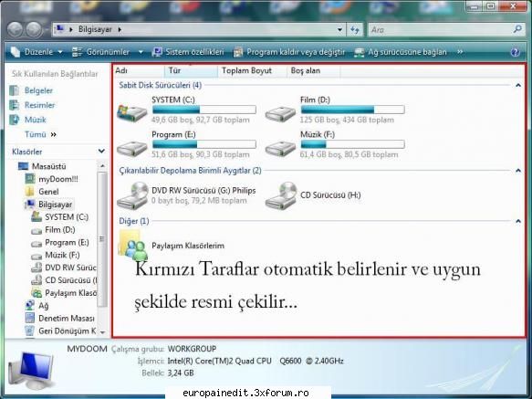
Task: Select Ağ in the folder tree
Action: coord(44,306)
